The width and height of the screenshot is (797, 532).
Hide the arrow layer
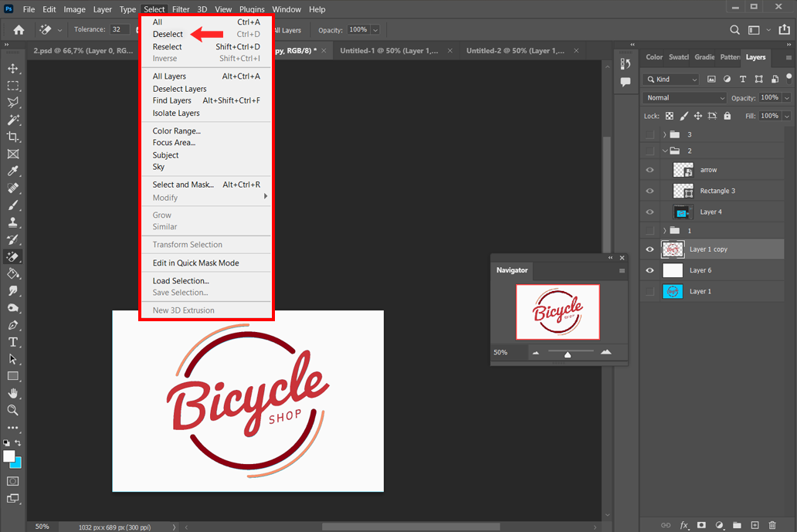point(649,170)
